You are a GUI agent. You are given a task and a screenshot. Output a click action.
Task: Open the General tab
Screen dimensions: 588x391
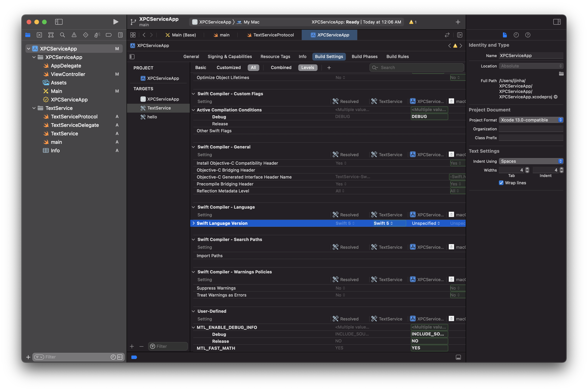tap(191, 57)
